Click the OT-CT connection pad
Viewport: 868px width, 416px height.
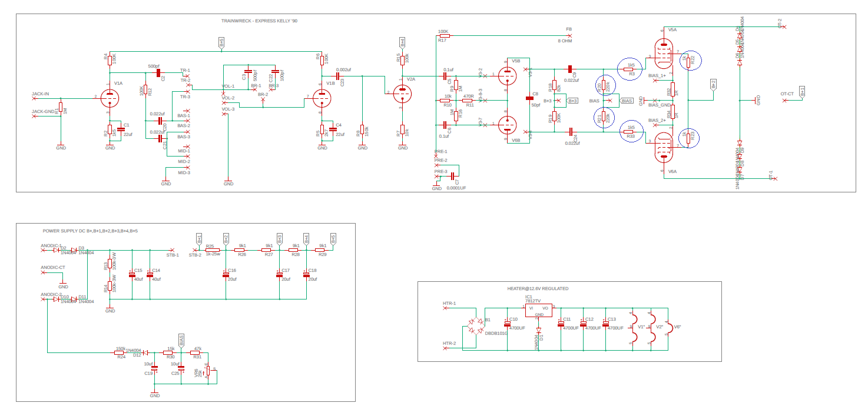tap(784, 101)
